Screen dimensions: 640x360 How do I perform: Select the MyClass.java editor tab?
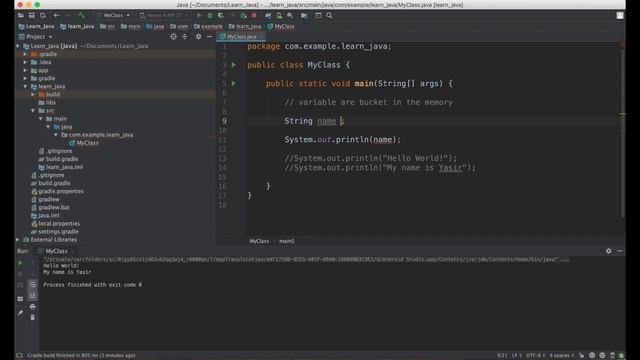pyautogui.click(x=241, y=37)
